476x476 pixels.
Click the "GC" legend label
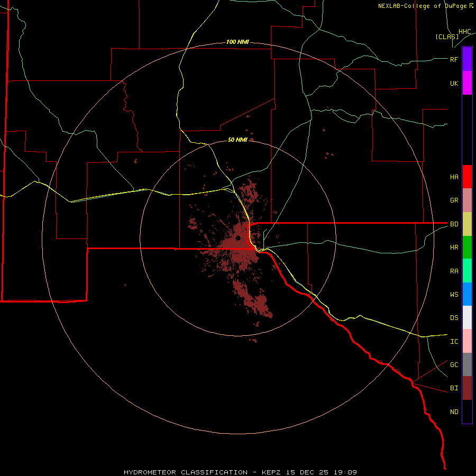tap(454, 365)
